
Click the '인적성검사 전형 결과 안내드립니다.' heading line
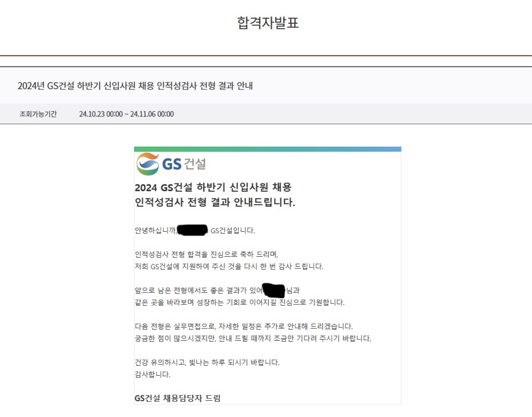[215, 203]
